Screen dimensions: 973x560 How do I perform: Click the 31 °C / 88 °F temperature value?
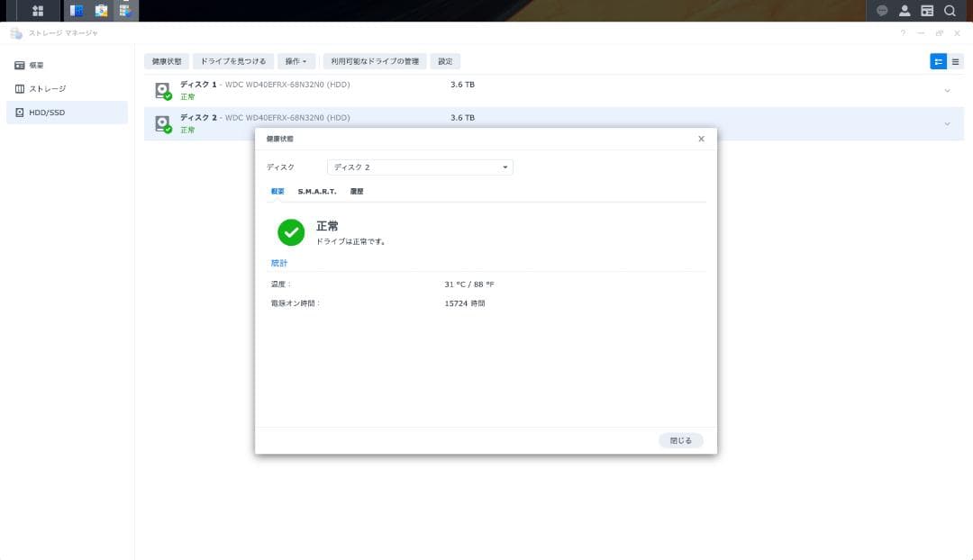click(x=469, y=284)
